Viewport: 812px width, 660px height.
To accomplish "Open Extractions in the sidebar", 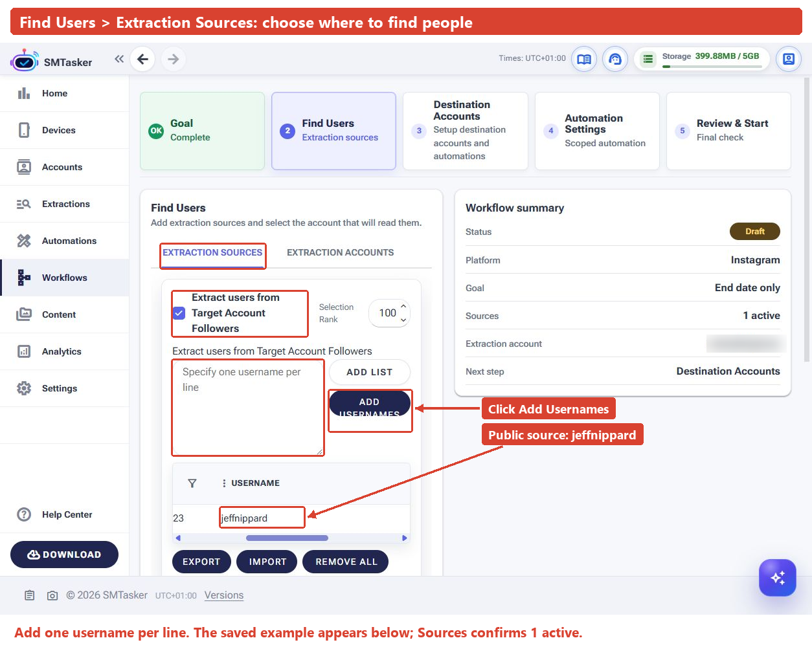I will (65, 204).
